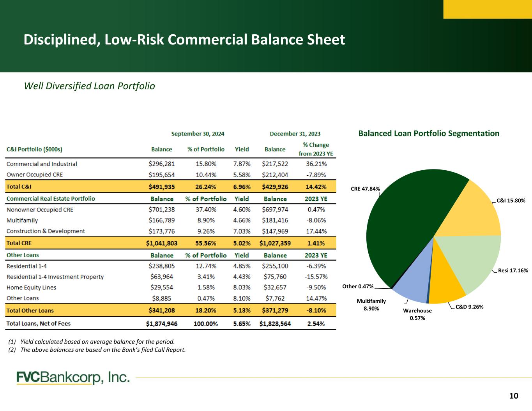The image size is (532, 411).
Task: Select the 'Total Other Loans' row label
Action: 30,310
